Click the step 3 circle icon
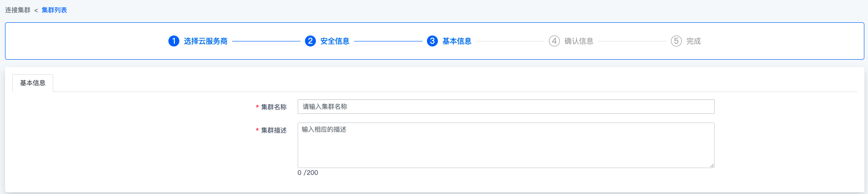Screen dimensions: 868x194 tap(432, 41)
